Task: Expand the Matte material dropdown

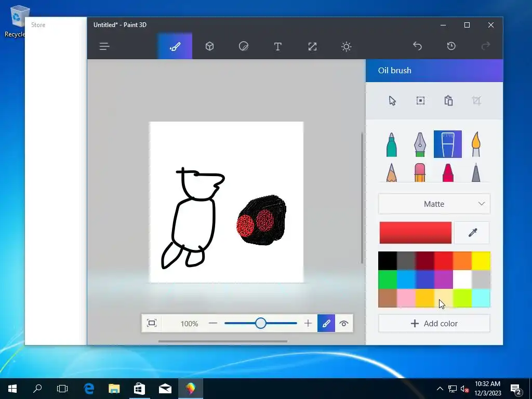Action: 434,204
